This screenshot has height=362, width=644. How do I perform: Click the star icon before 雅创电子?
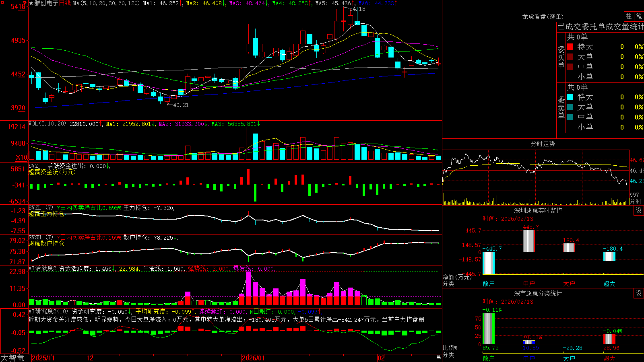31,3
